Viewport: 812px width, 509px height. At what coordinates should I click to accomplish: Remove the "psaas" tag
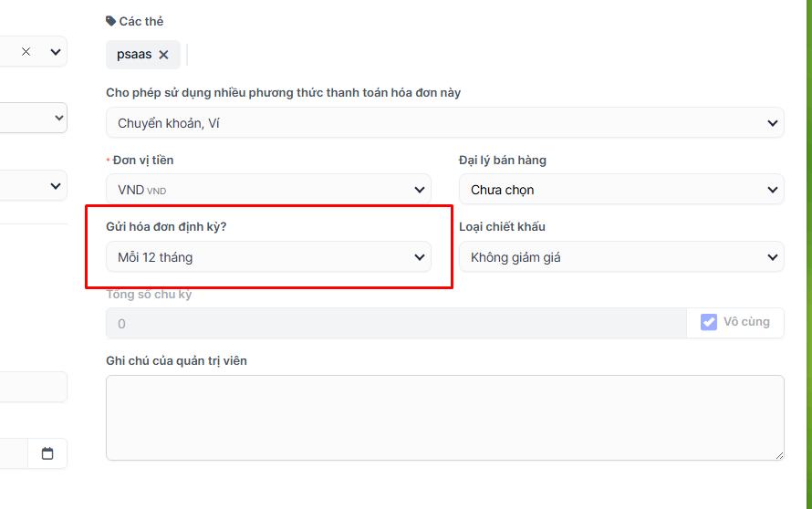click(163, 55)
